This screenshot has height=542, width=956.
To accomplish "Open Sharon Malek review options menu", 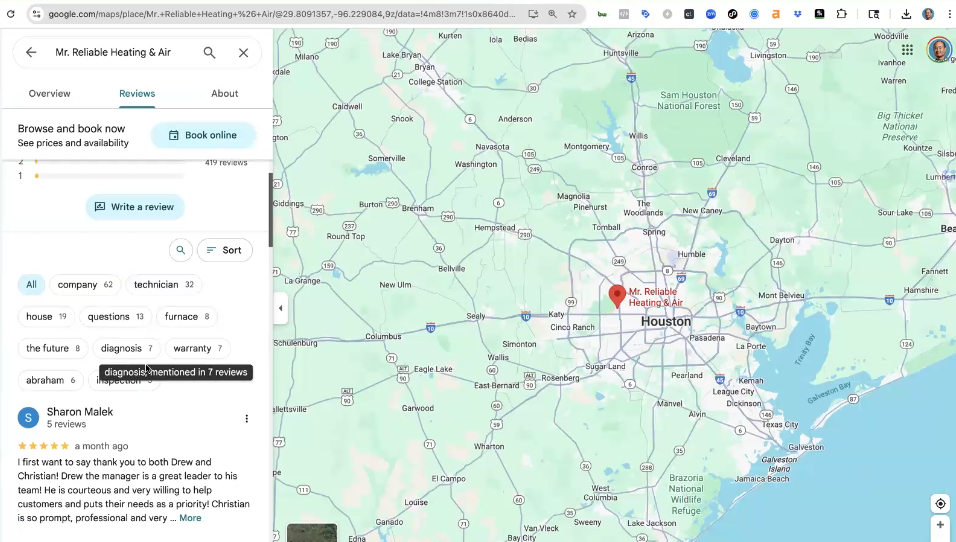I will [x=247, y=419].
